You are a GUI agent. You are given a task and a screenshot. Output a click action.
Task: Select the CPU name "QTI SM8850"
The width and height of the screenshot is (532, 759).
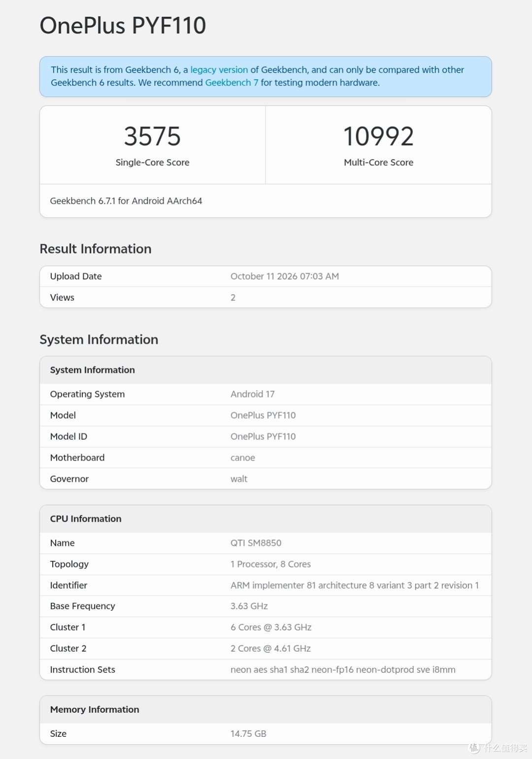256,543
